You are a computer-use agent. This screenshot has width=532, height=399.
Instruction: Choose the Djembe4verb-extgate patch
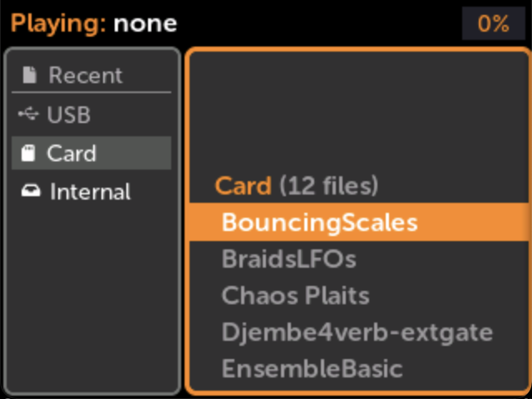click(357, 332)
